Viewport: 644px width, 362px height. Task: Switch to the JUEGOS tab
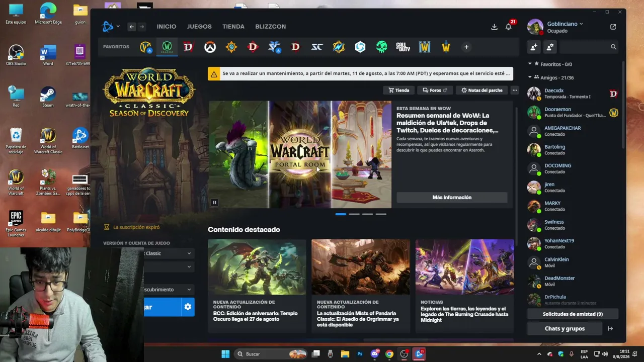click(x=199, y=27)
